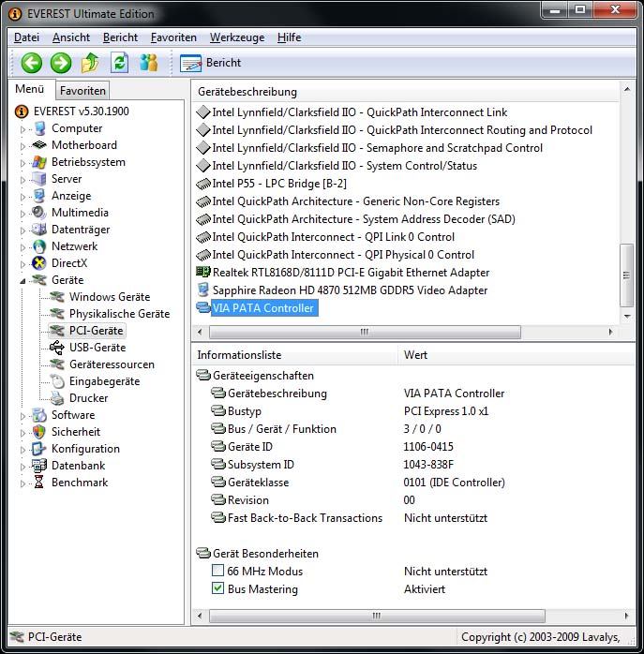Click the Gerätebeschreibung column header
This screenshot has width=644, height=654.
tap(405, 92)
